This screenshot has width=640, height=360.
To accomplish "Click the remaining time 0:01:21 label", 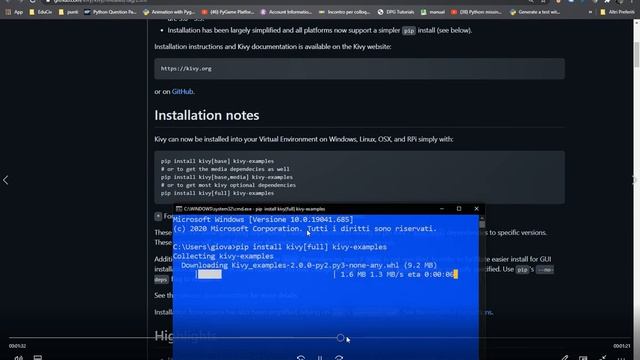I will click(622, 346).
